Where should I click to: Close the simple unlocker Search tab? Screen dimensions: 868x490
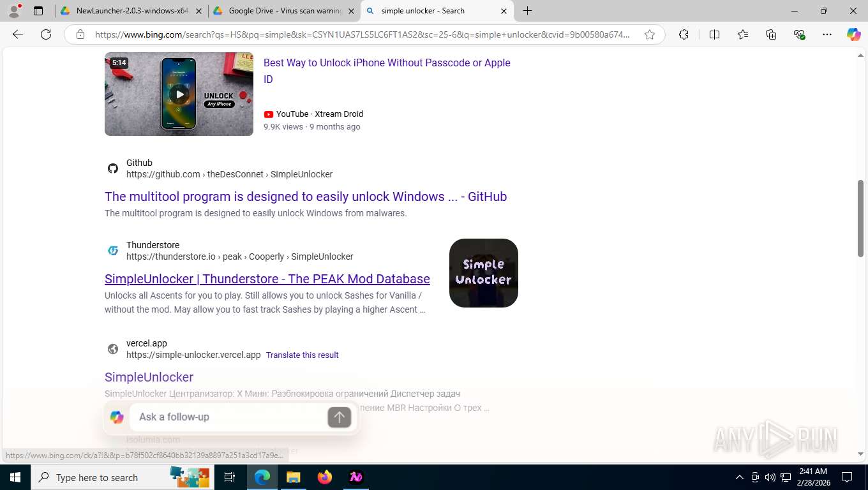coord(504,11)
